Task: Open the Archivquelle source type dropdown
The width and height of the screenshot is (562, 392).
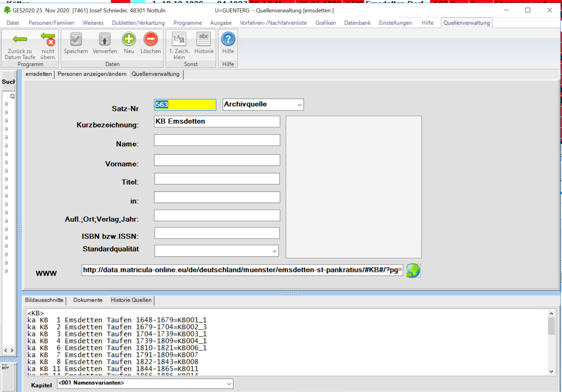Action: click(299, 105)
